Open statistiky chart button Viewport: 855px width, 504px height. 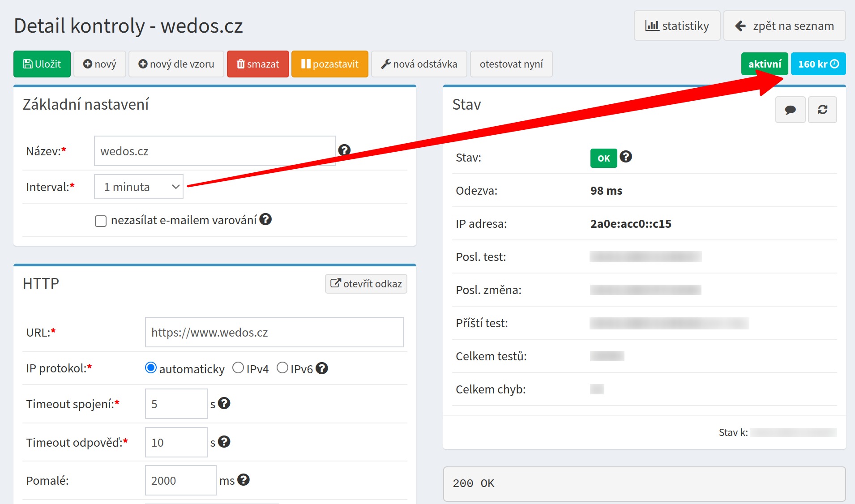[677, 26]
